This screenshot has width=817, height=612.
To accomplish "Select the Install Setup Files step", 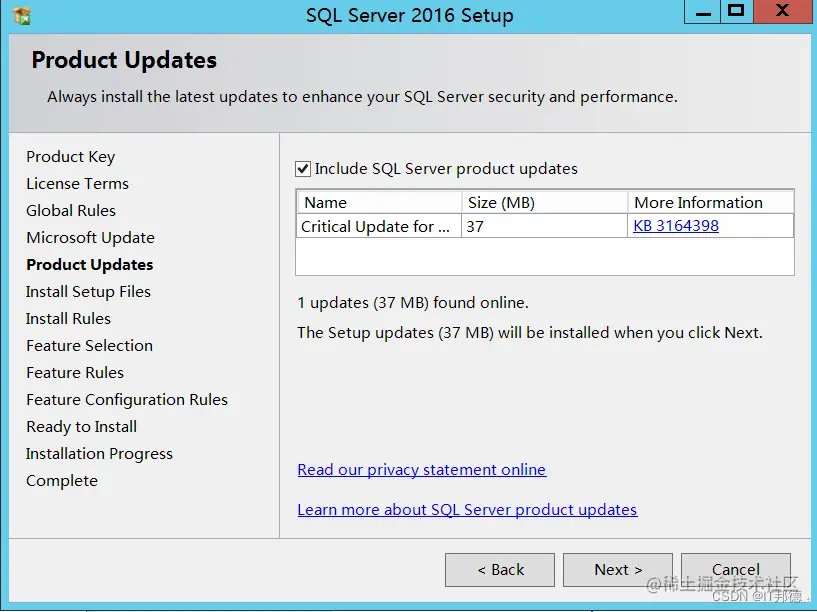I will (x=88, y=292).
